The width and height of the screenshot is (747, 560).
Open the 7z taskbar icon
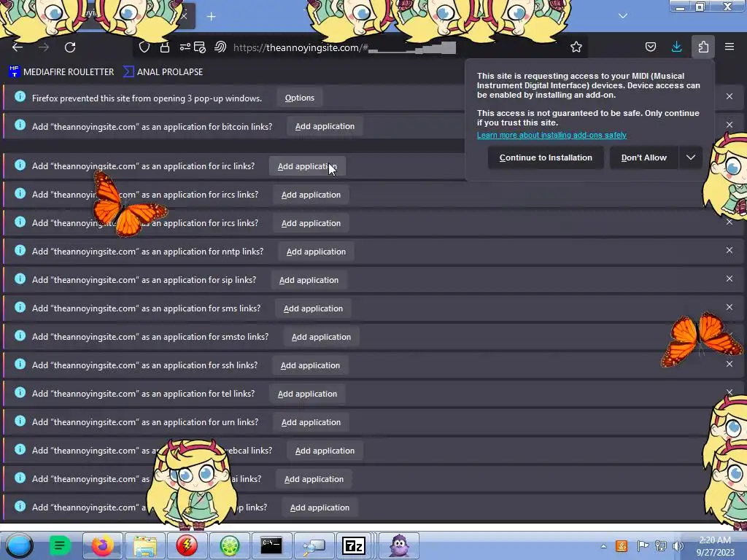click(x=354, y=545)
